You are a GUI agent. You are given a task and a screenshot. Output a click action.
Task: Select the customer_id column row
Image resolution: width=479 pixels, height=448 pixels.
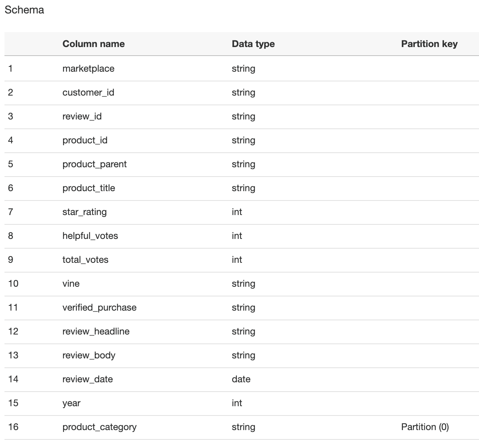(x=242, y=93)
